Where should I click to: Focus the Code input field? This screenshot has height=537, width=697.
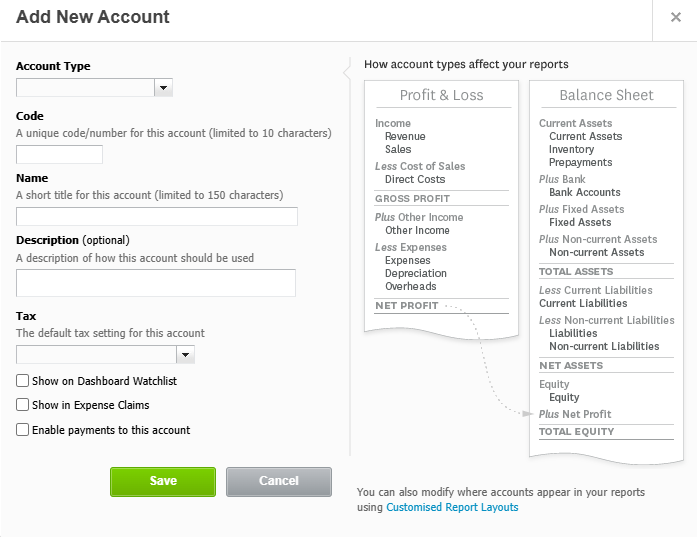tap(60, 154)
